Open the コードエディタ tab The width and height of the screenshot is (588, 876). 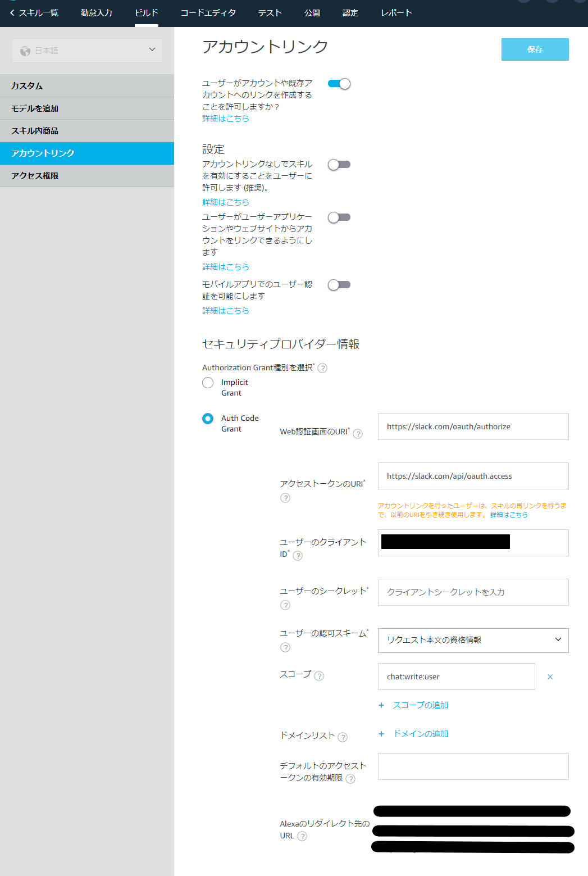tap(208, 13)
